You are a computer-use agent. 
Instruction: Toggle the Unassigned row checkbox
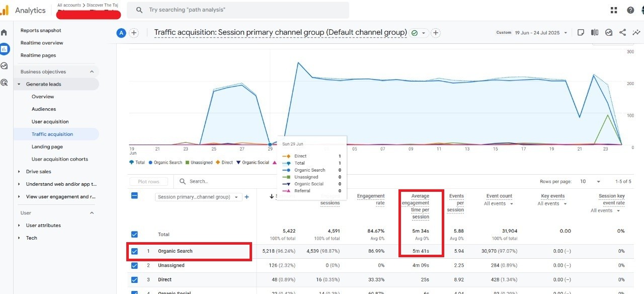click(134, 265)
